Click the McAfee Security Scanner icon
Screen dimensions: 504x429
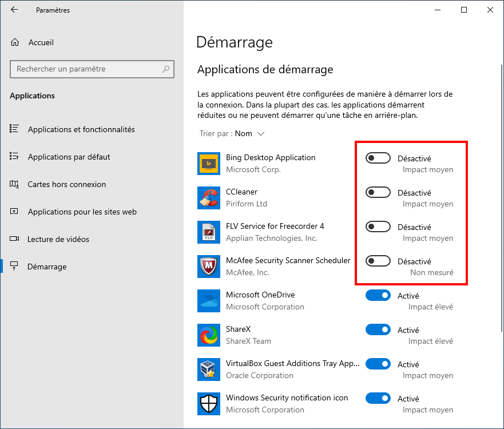(209, 267)
